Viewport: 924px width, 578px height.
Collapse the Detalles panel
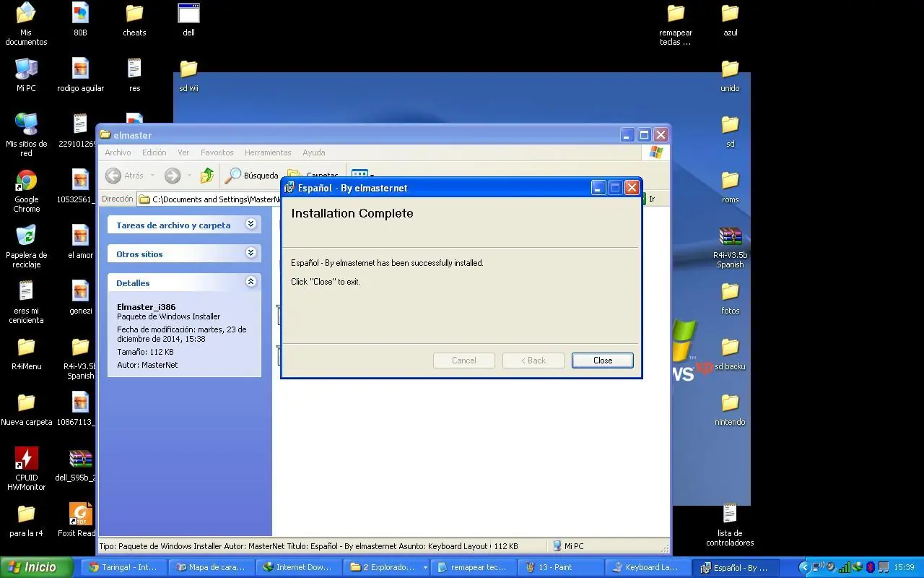point(250,282)
